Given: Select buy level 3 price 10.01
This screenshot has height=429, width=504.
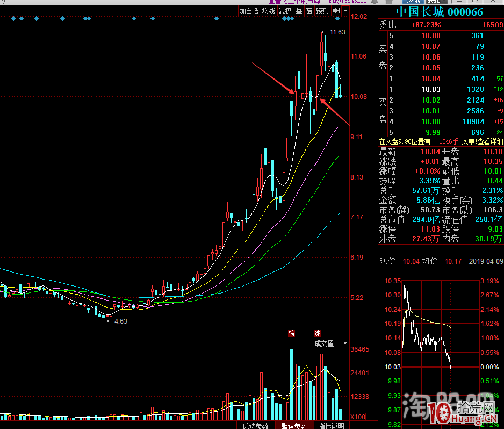Looking at the screenshot, I should (x=431, y=111).
